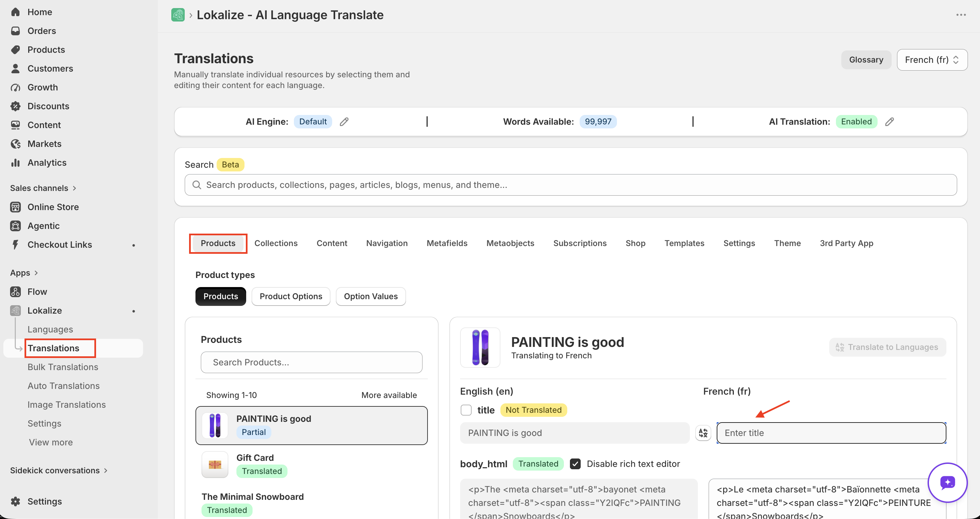Screen dimensions: 980x519
Task: Open Image Translations in sidebar
Action: click(66, 405)
